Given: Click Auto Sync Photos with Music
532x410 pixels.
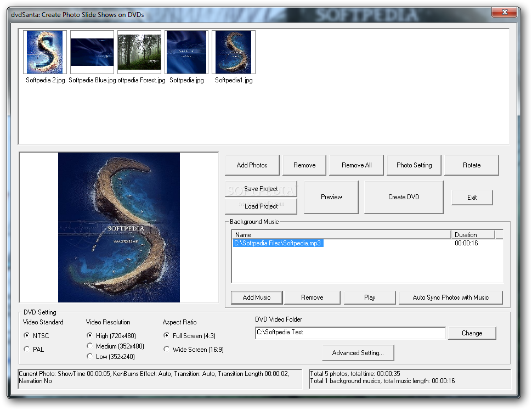Looking at the screenshot, I should click(x=451, y=297).
